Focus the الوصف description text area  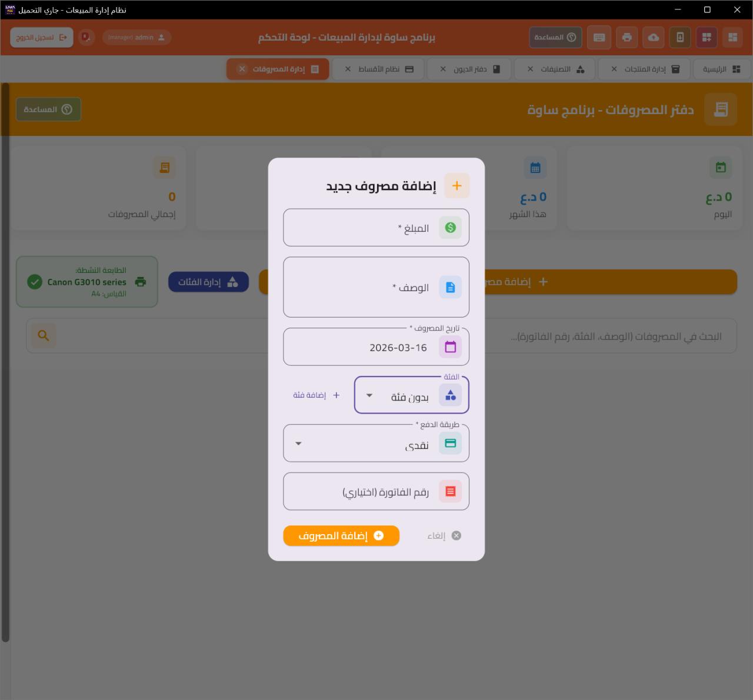(376, 287)
